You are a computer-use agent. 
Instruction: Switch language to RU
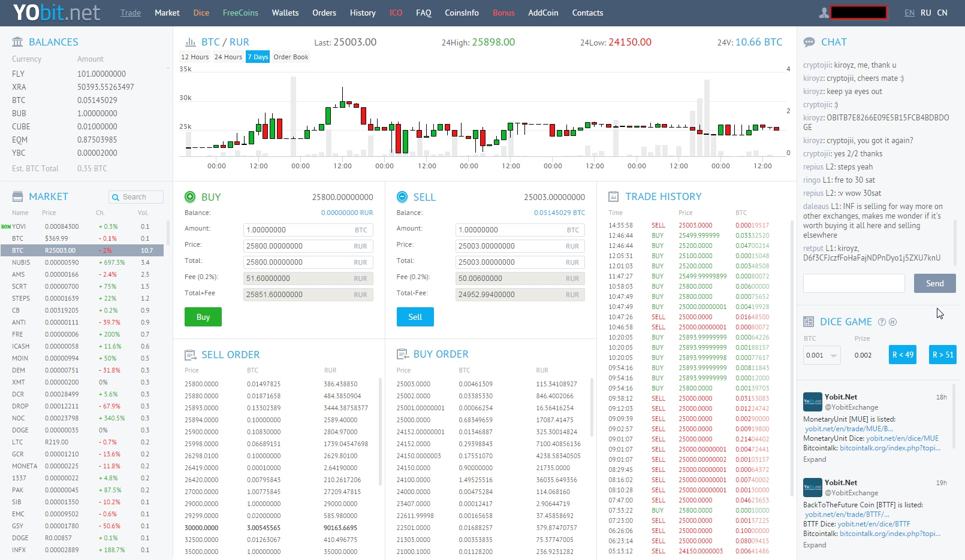[x=926, y=13]
